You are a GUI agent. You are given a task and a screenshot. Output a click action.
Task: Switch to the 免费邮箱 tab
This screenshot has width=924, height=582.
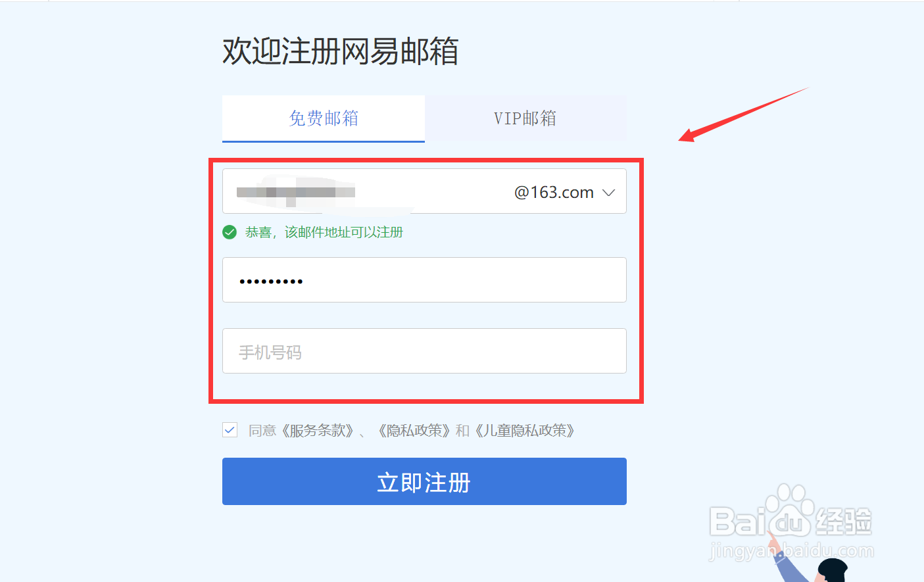pos(324,118)
